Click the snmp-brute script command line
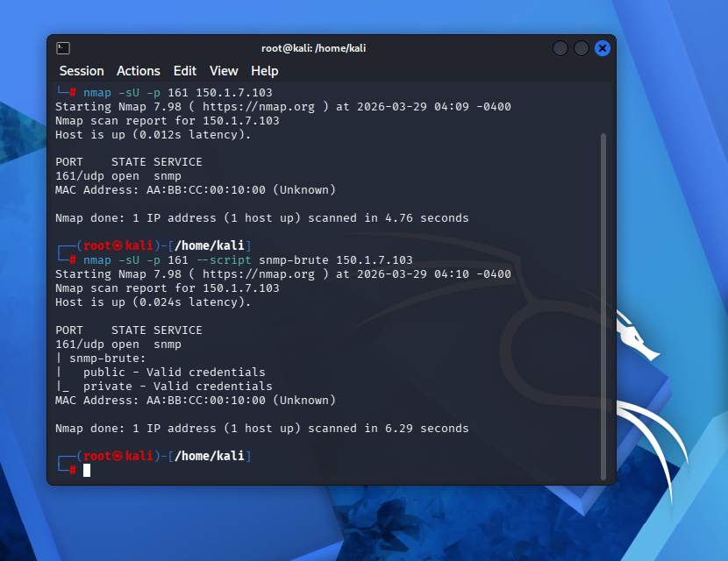 coord(248,260)
